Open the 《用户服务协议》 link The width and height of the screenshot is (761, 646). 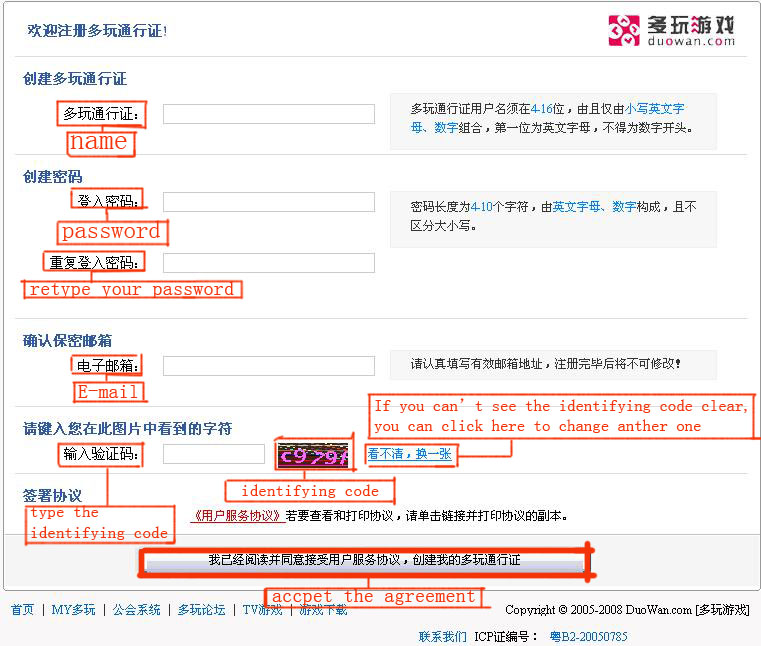(x=238, y=516)
